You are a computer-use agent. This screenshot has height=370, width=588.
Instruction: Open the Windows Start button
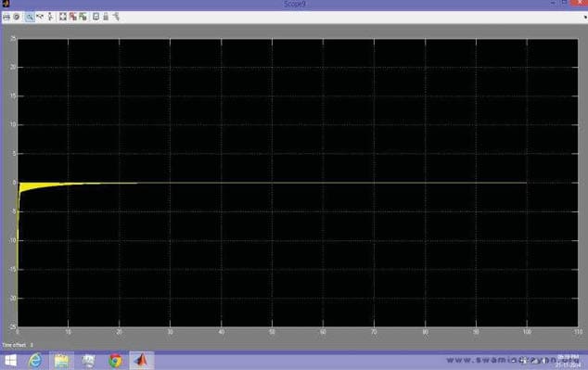[x=11, y=361]
